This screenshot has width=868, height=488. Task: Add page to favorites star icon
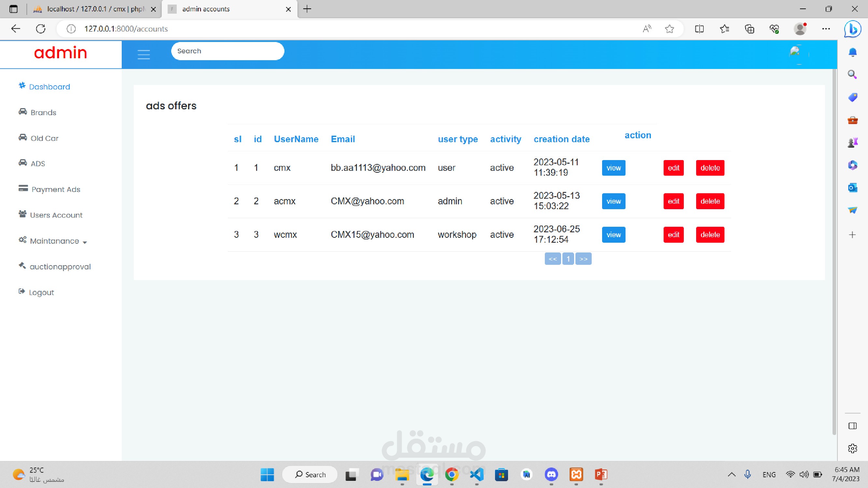click(x=669, y=29)
